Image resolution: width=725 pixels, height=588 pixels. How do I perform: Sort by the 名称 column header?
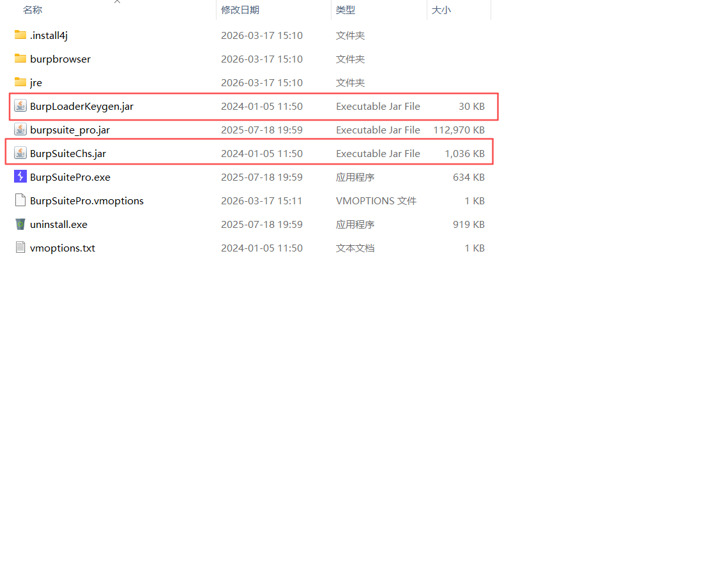(x=33, y=10)
